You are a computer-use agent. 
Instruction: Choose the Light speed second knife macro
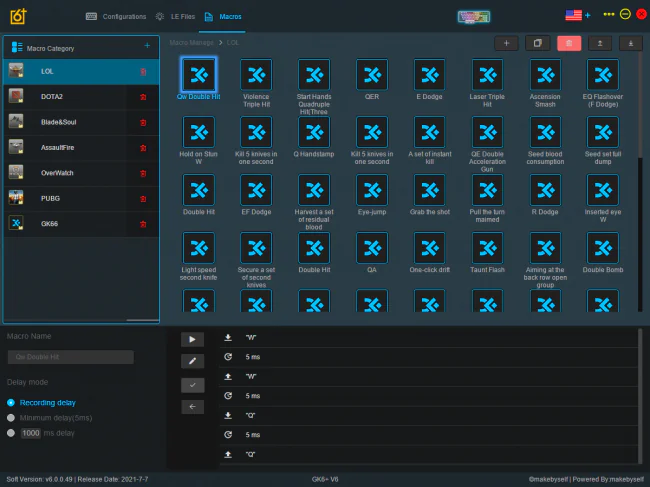199,248
